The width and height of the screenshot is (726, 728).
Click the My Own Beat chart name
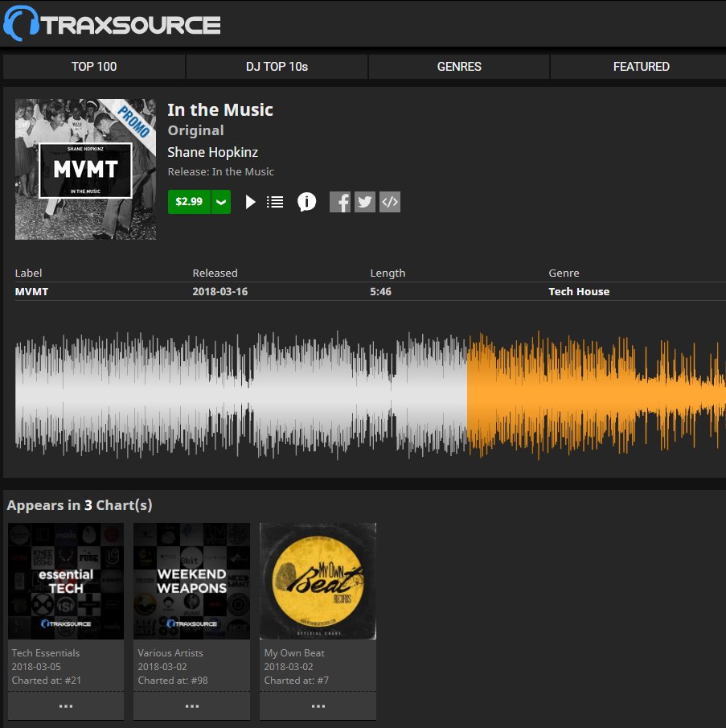pyautogui.click(x=294, y=653)
